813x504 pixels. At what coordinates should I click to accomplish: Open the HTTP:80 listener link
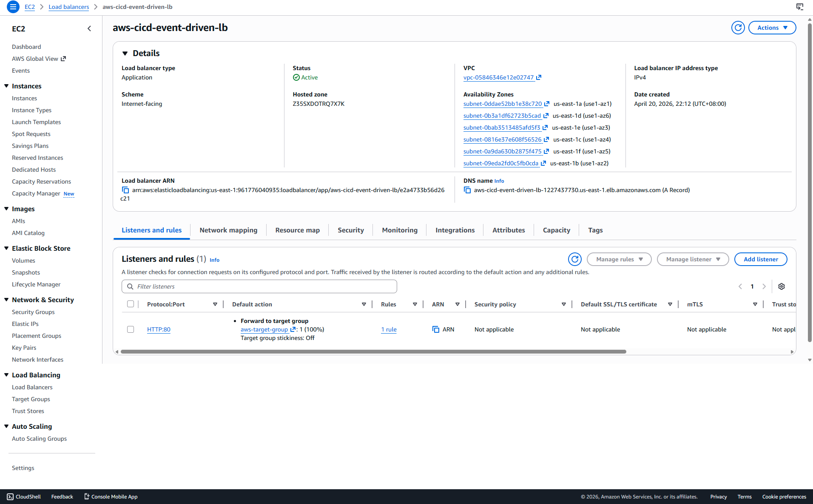coord(159,329)
